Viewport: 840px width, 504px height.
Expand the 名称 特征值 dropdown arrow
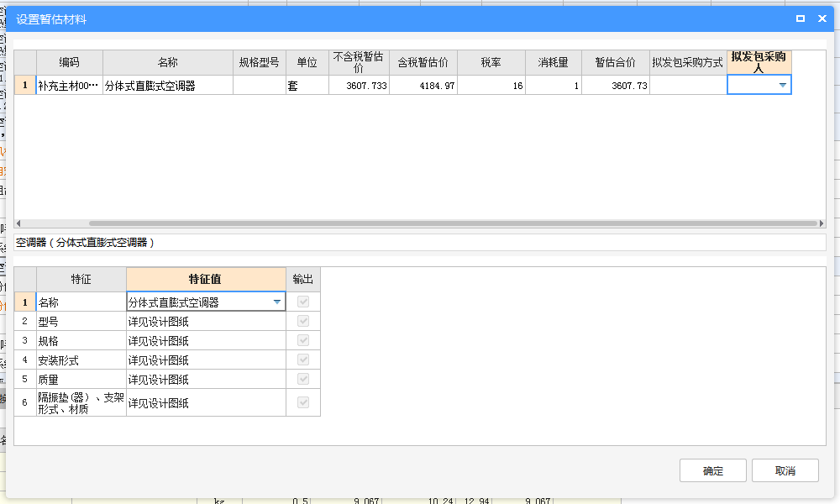[276, 302]
